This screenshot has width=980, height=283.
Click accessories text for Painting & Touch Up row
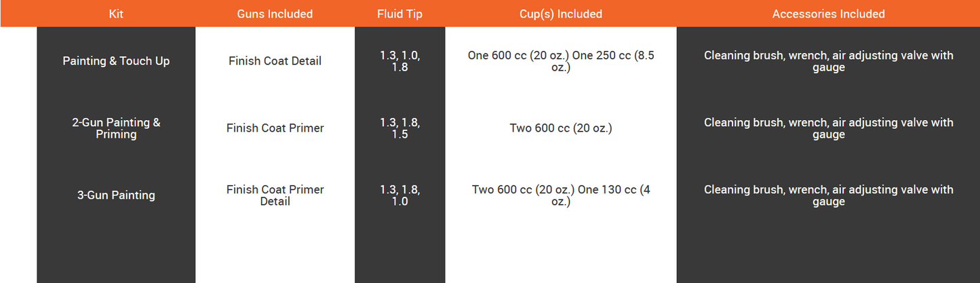[828, 61]
